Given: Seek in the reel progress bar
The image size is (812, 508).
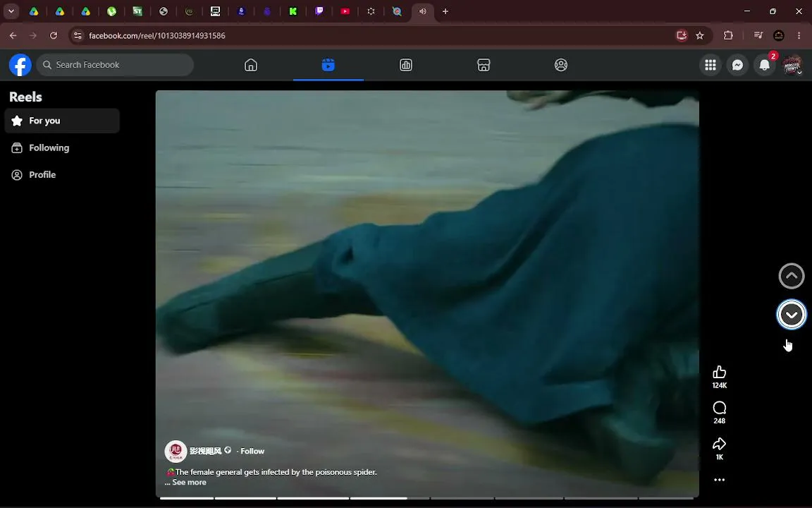Looking at the screenshot, I should [x=426, y=498].
